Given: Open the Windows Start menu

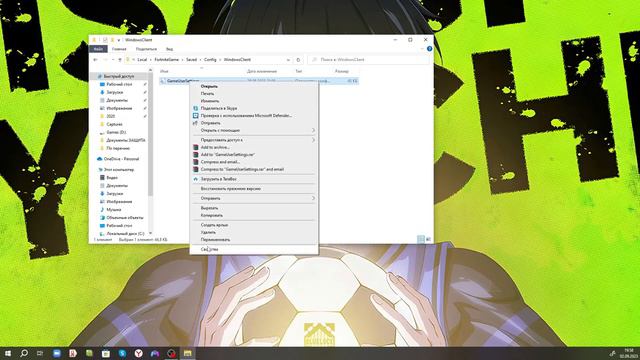Looking at the screenshot, I should [x=8, y=353].
